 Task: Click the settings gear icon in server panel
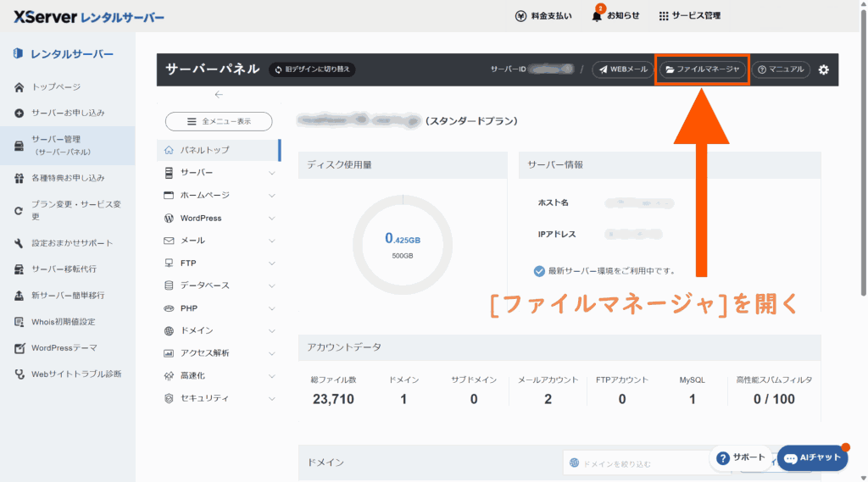tap(823, 69)
